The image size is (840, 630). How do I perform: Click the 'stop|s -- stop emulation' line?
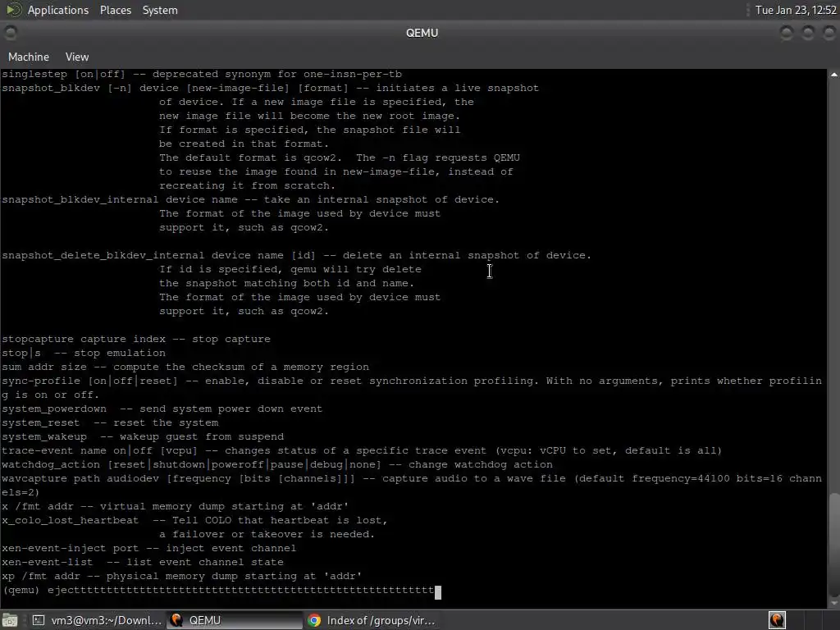[x=84, y=353]
